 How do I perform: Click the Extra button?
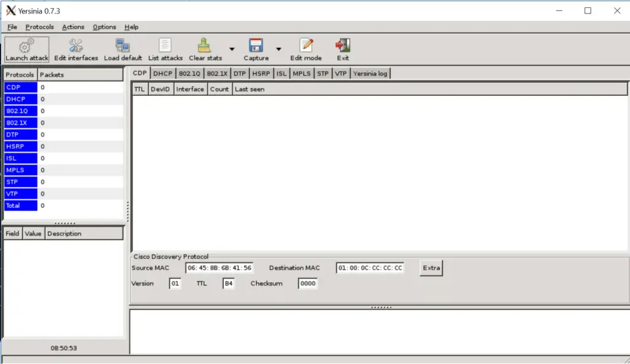431,267
